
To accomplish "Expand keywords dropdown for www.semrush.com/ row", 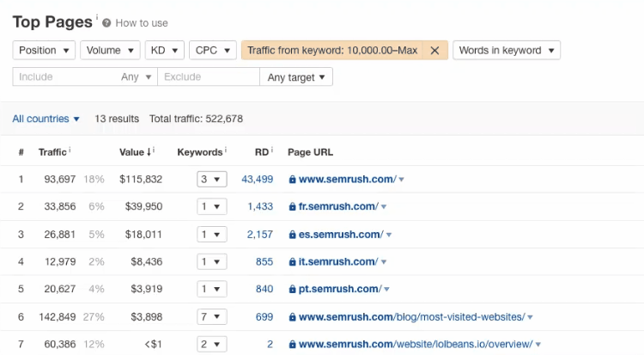I will point(212,180).
